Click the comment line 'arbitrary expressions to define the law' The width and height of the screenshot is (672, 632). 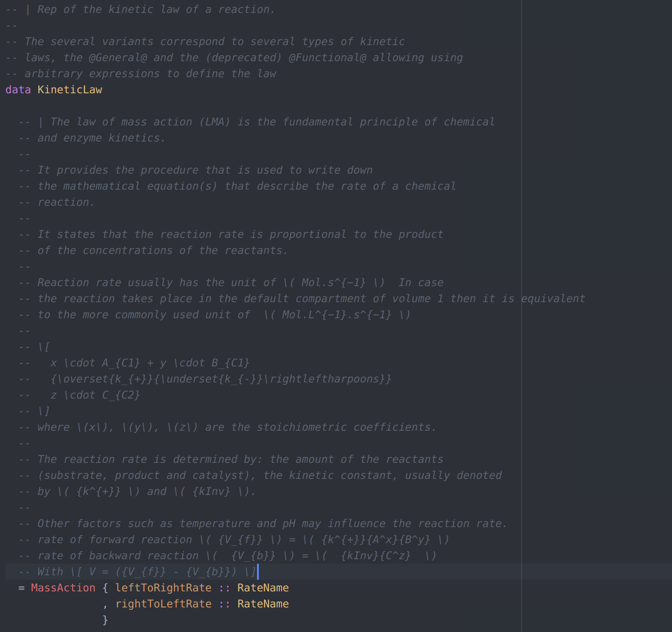coord(150,74)
